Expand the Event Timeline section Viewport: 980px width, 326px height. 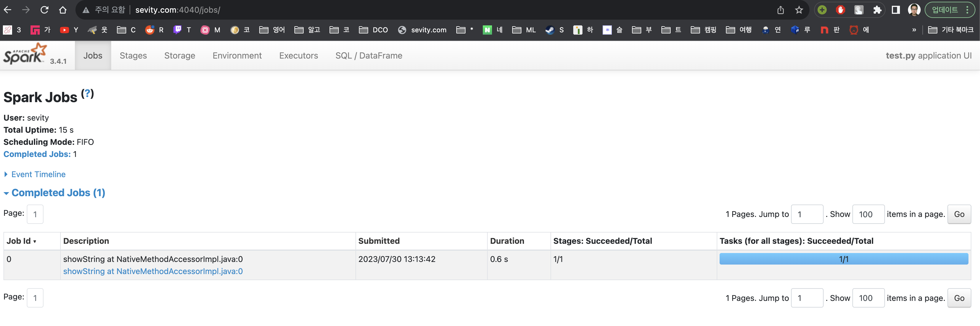(x=38, y=175)
